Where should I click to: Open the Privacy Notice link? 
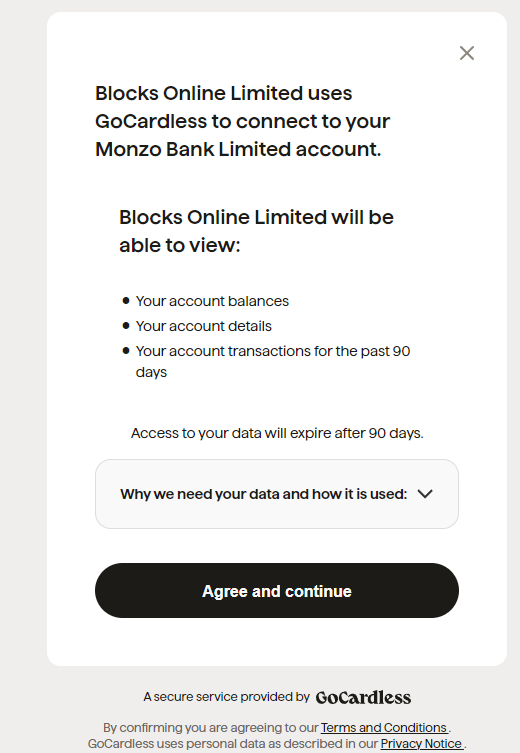(422, 744)
